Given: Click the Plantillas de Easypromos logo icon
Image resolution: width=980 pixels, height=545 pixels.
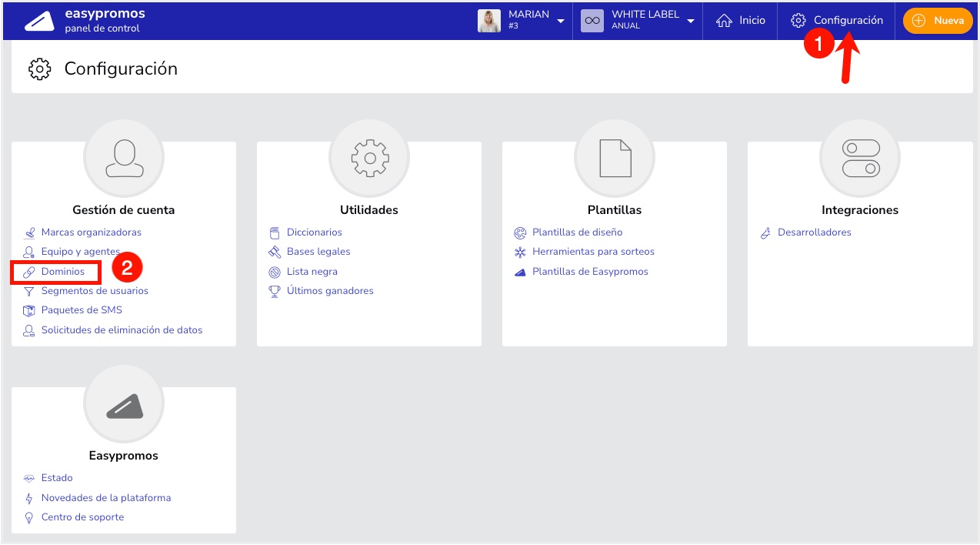Looking at the screenshot, I should point(520,272).
